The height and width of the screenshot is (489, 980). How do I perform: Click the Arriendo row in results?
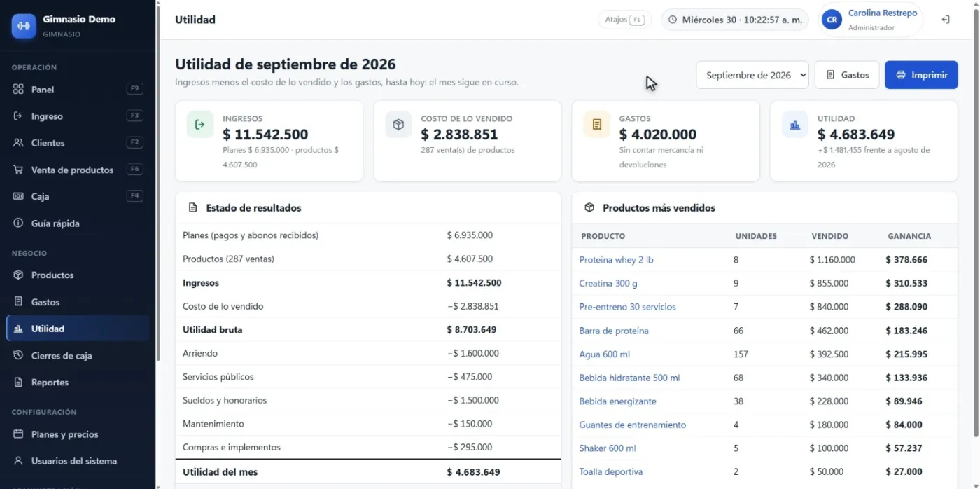tap(368, 354)
